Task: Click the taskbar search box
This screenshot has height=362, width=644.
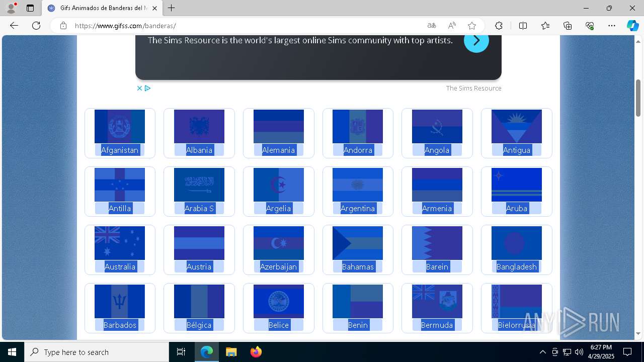Action: (x=97, y=352)
